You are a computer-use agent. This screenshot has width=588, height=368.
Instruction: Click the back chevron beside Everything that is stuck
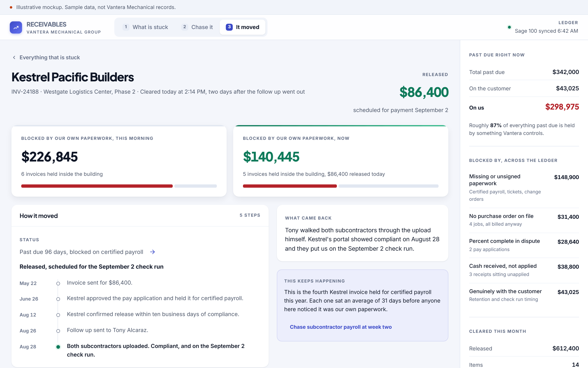click(x=14, y=57)
